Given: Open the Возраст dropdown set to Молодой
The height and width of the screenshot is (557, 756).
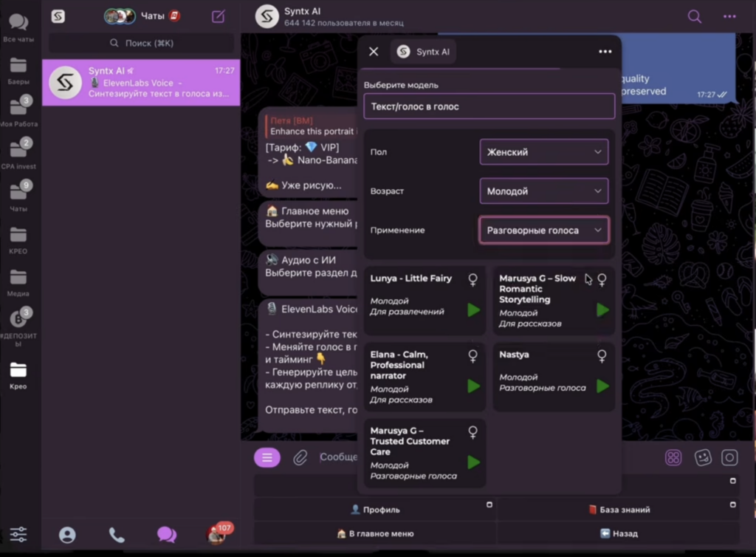Looking at the screenshot, I should coord(544,191).
